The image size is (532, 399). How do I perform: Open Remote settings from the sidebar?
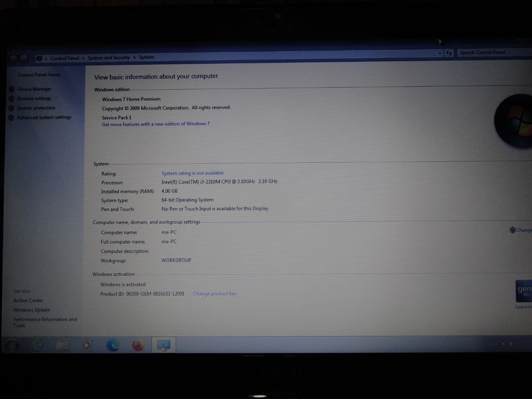point(34,98)
